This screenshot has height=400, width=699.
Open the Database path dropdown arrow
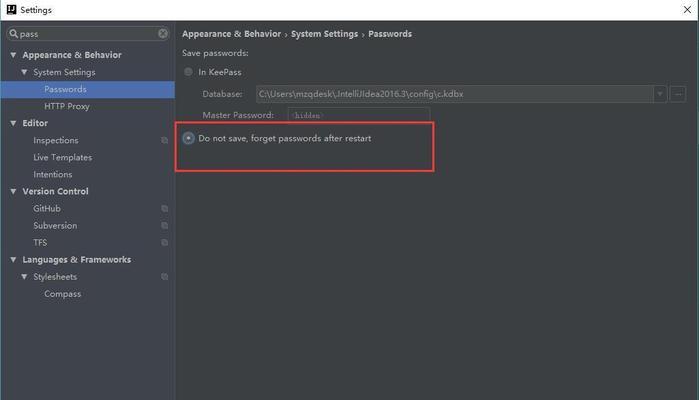point(660,94)
